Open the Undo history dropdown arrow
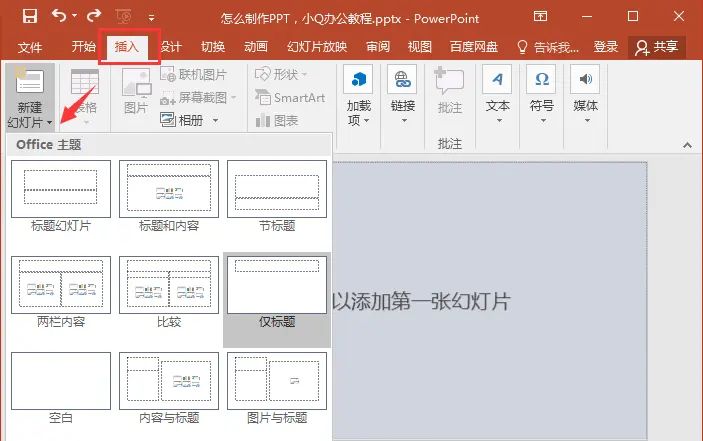703x441 pixels. point(74,16)
